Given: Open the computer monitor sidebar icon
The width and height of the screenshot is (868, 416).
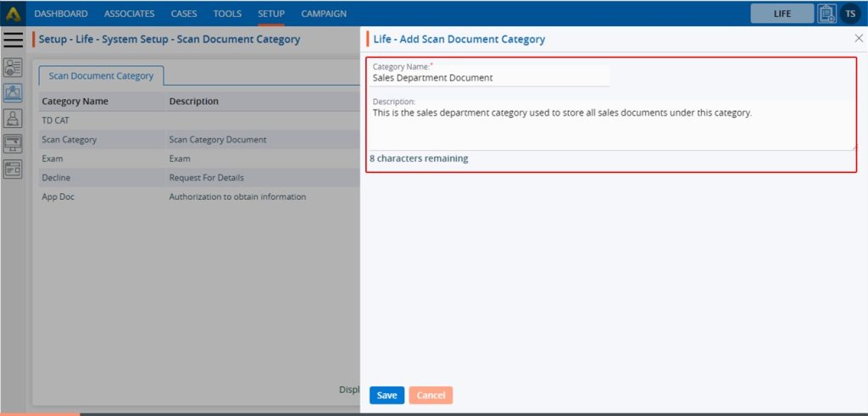Looking at the screenshot, I should coord(13,143).
